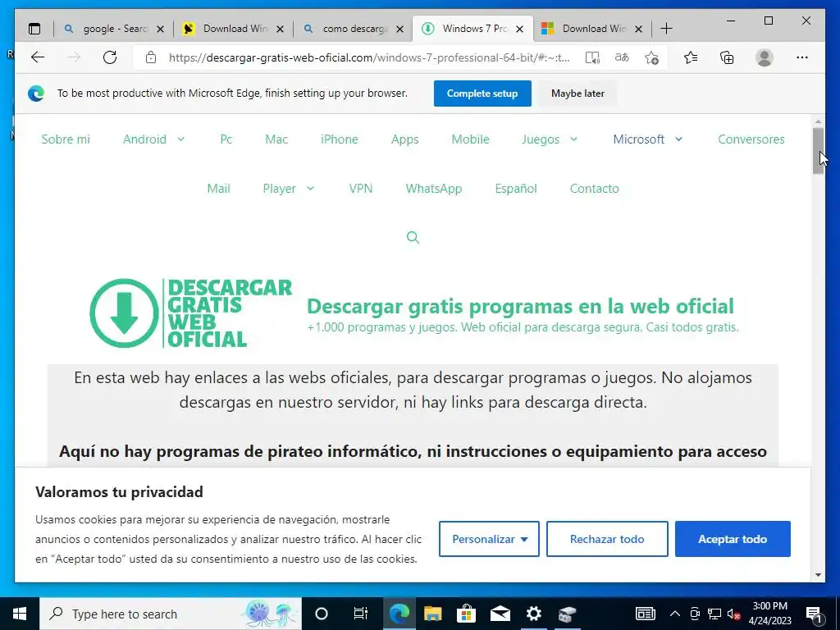This screenshot has height=630, width=840.
Task: Reload the current page
Action: pos(110,57)
